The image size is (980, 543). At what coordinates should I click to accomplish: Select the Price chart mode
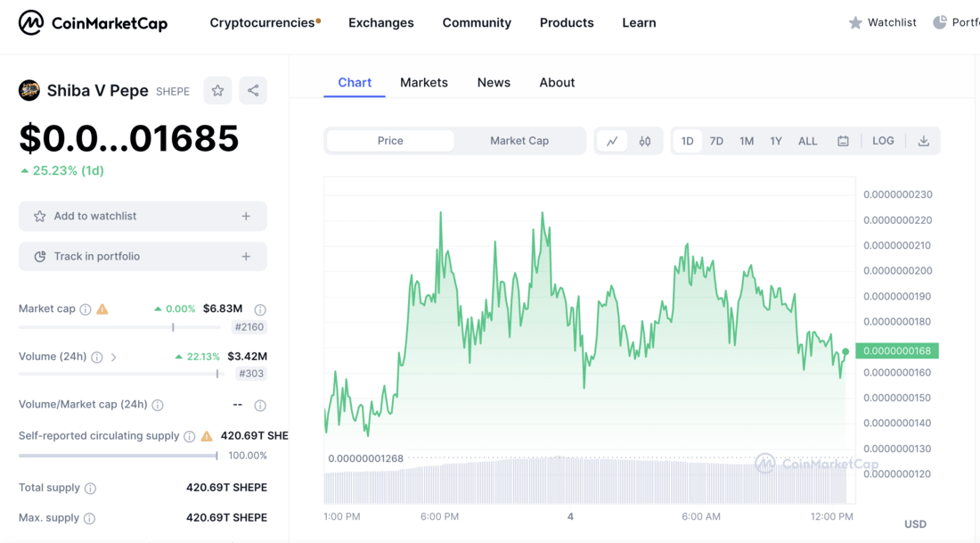point(390,141)
